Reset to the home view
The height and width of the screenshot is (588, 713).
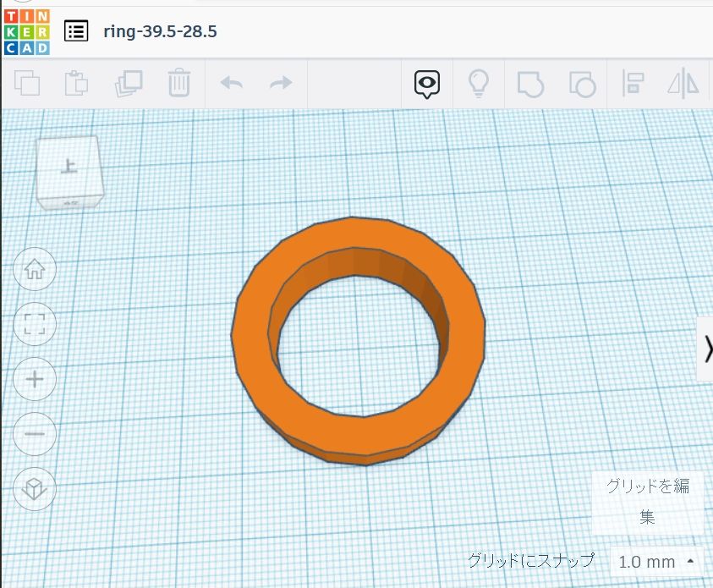(35, 270)
